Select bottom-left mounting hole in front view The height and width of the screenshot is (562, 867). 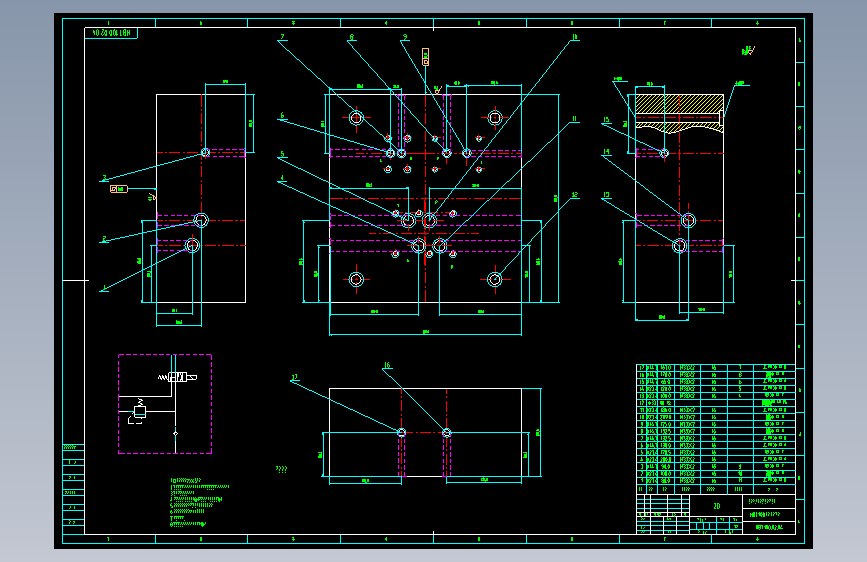pyautogui.click(x=356, y=280)
